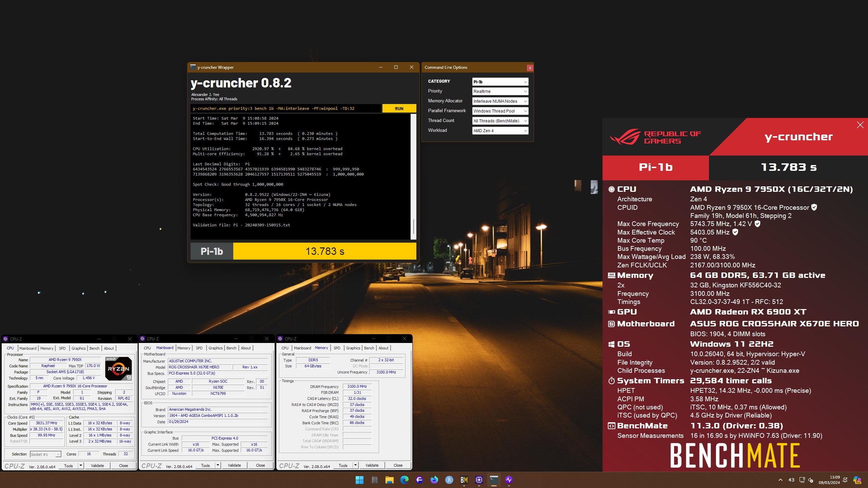Click the ASUS ROG CROSSHAIR X670E HERO heading

tap(774, 324)
